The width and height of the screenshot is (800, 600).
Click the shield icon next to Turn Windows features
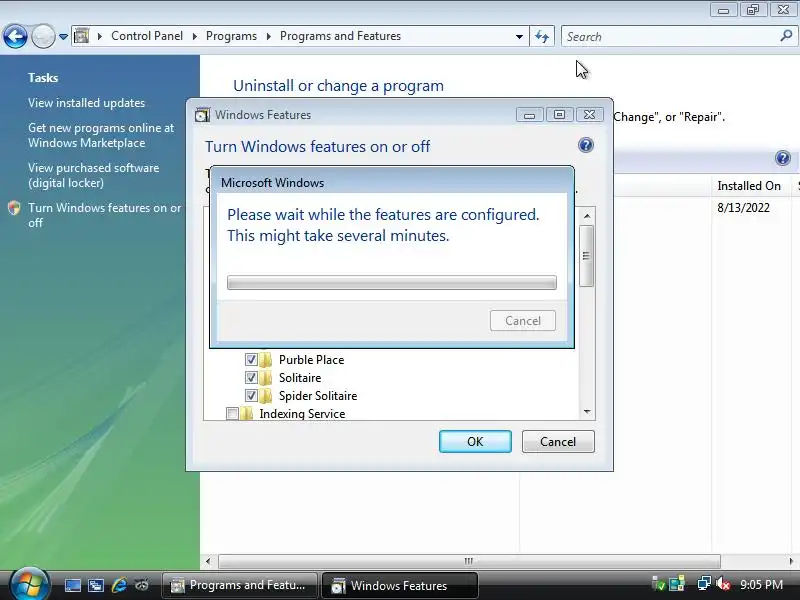tap(14, 208)
